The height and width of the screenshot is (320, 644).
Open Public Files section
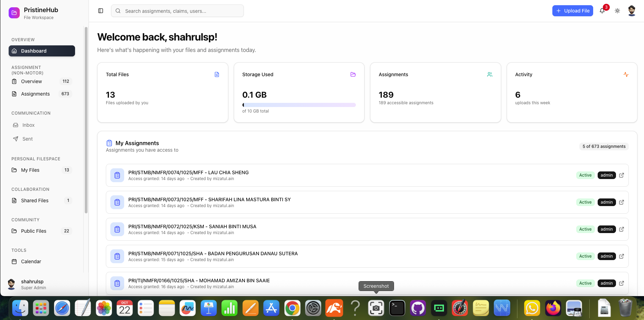click(x=34, y=231)
